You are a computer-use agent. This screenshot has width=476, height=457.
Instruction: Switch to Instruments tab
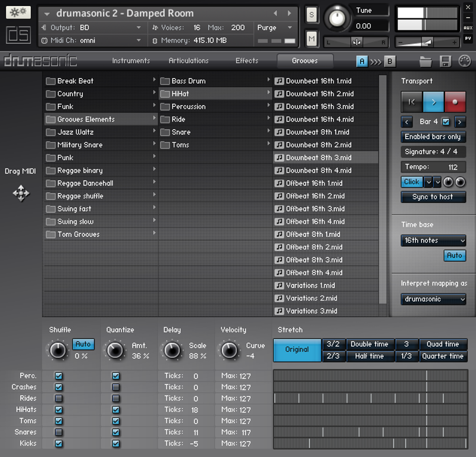pyautogui.click(x=131, y=61)
